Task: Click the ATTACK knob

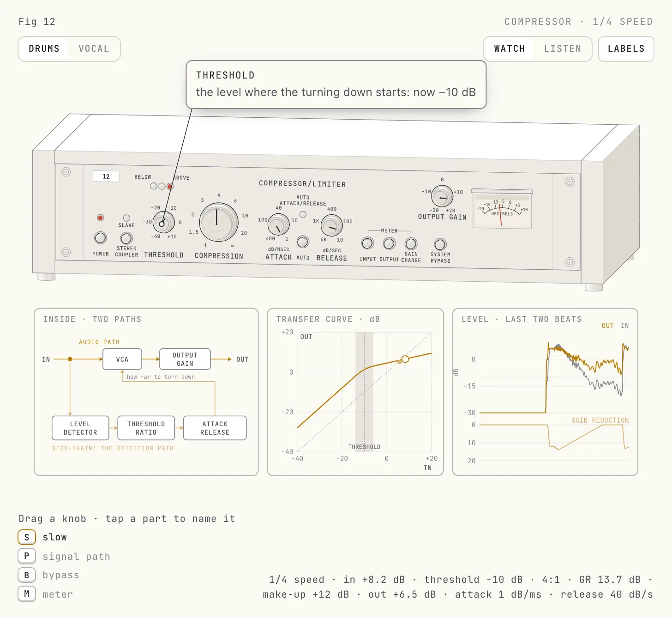Action: [x=278, y=224]
